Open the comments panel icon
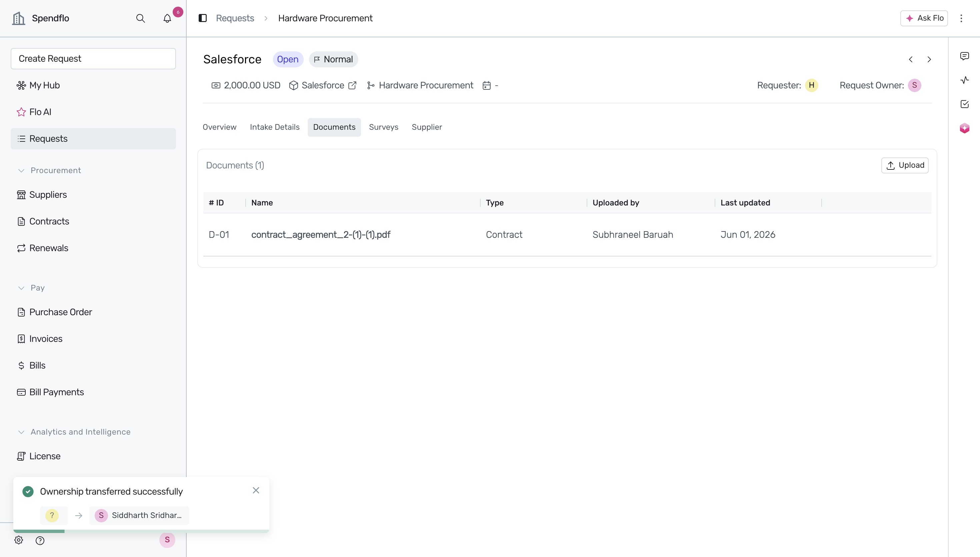Image resolution: width=980 pixels, height=557 pixels. 965,56
